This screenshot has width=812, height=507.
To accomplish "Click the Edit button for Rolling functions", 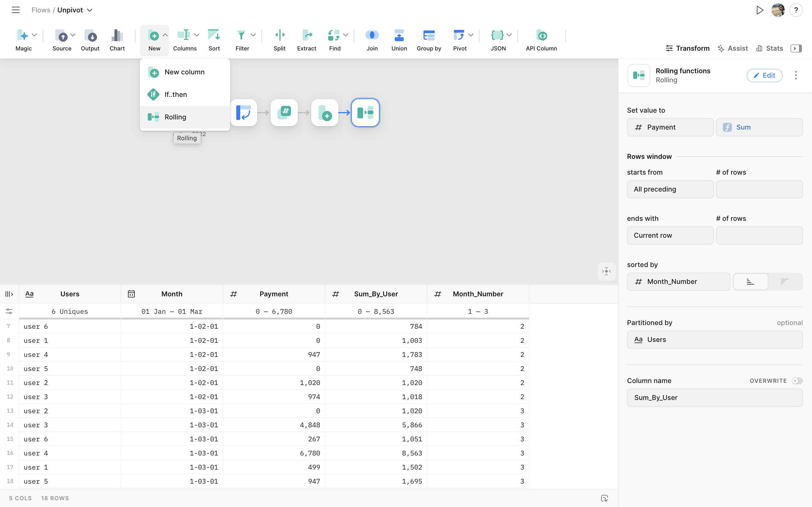I will point(764,75).
